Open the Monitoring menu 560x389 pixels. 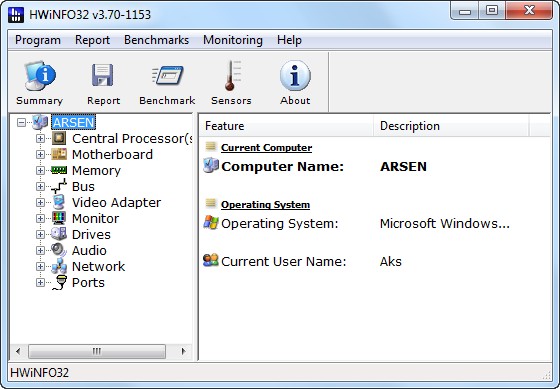point(233,40)
